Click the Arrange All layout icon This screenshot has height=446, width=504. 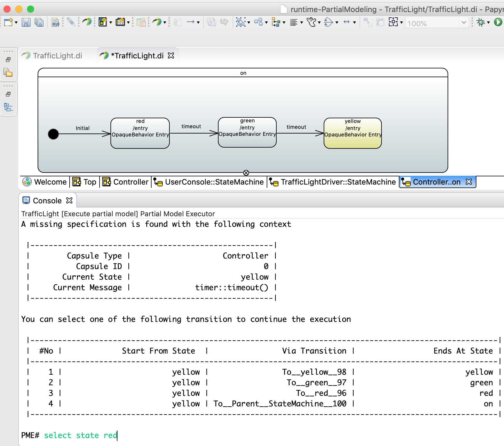point(241,22)
